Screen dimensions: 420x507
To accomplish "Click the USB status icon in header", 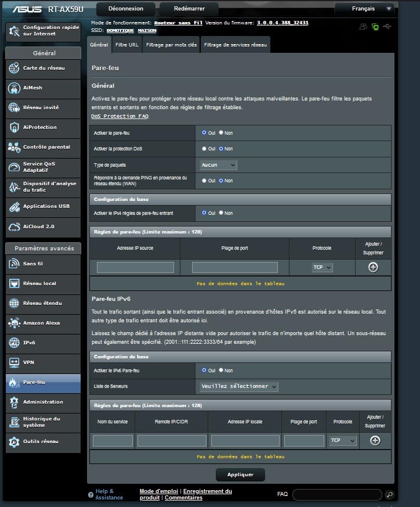I will pos(388,26).
